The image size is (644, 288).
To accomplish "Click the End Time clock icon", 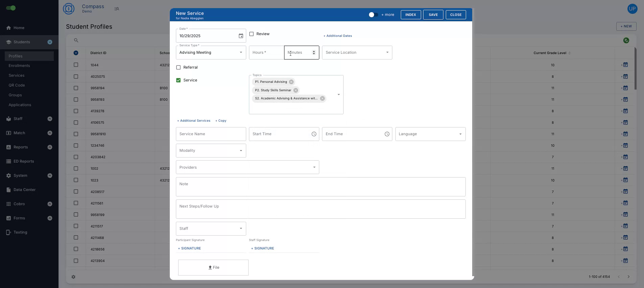I will click(387, 134).
